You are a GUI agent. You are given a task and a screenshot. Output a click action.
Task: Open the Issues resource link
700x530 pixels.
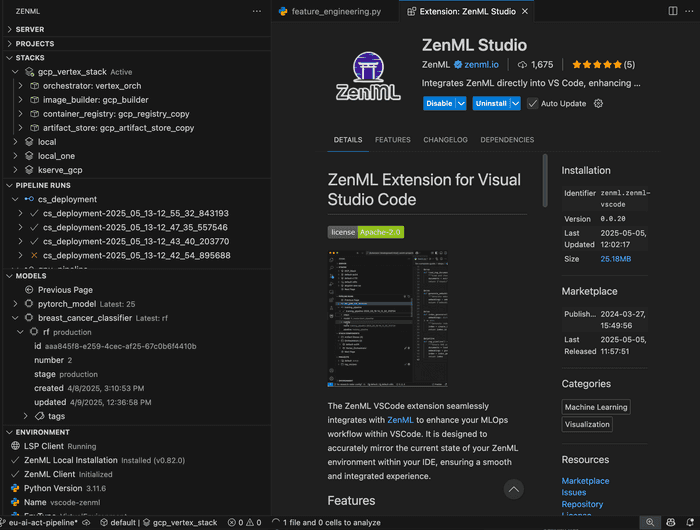coord(574,492)
